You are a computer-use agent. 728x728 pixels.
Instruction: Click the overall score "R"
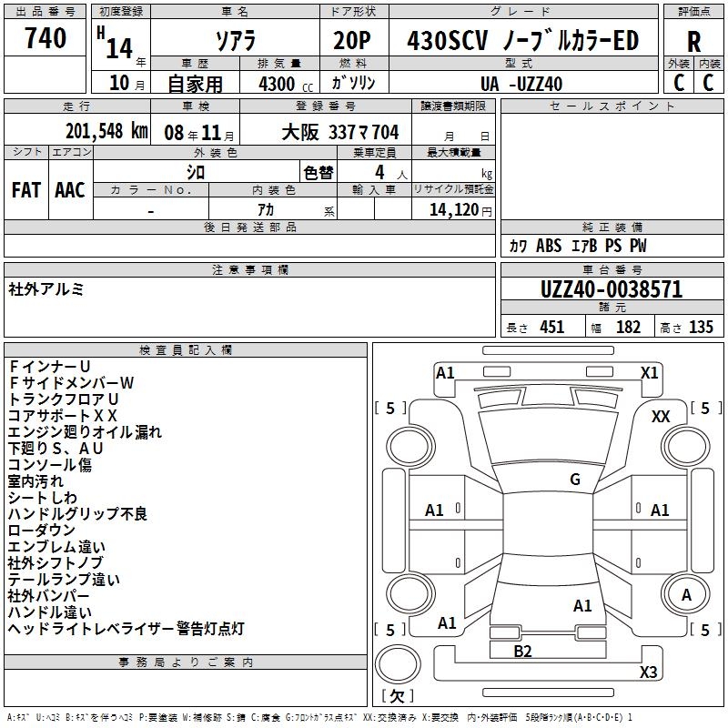click(x=693, y=42)
